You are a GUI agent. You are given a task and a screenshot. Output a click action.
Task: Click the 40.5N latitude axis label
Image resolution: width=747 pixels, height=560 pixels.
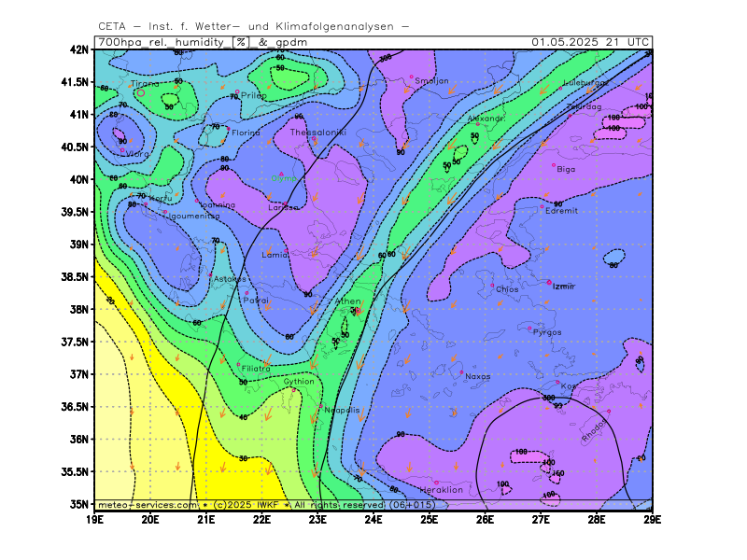76,147
